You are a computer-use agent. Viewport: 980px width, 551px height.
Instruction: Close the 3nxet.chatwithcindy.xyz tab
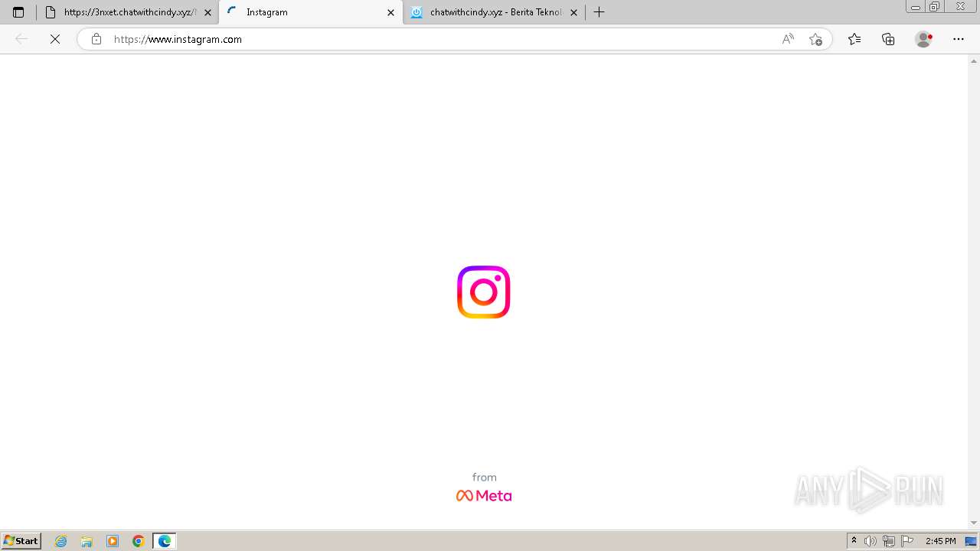tap(207, 12)
